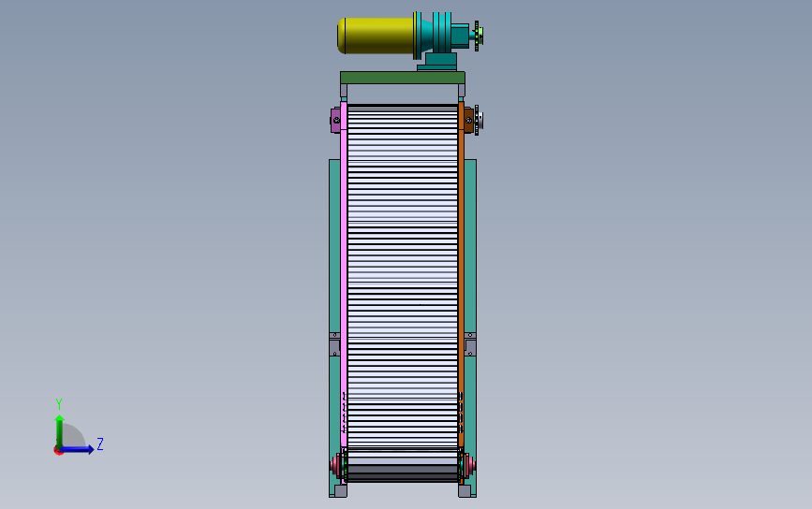Click the red origin point of the triad

click(x=58, y=451)
